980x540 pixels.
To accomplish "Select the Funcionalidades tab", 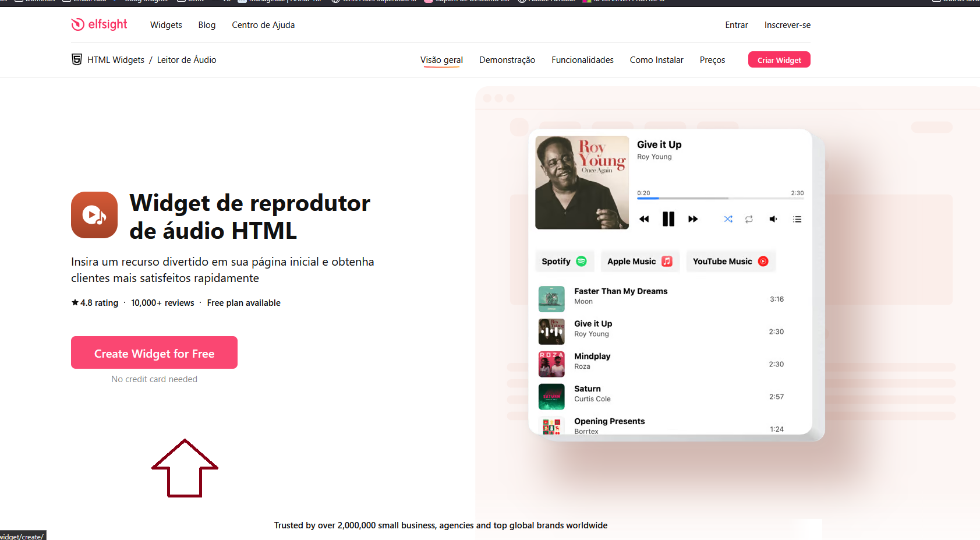I will pyautogui.click(x=582, y=59).
